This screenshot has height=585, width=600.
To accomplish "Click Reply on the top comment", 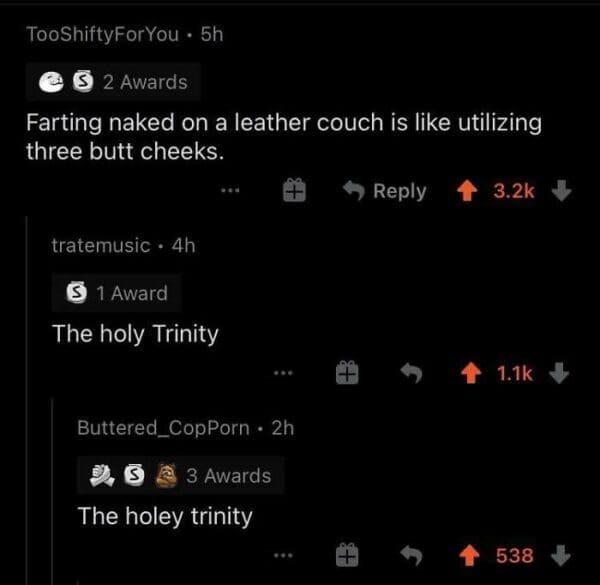I will tap(385, 191).
